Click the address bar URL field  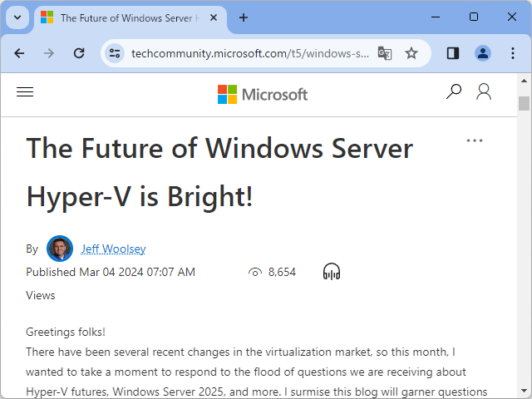pos(249,53)
